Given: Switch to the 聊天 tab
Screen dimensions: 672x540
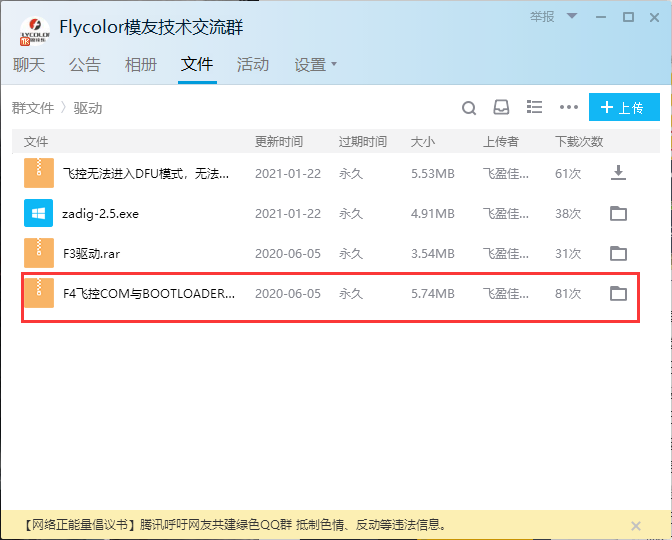Looking at the screenshot, I should [x=29, y=65].
